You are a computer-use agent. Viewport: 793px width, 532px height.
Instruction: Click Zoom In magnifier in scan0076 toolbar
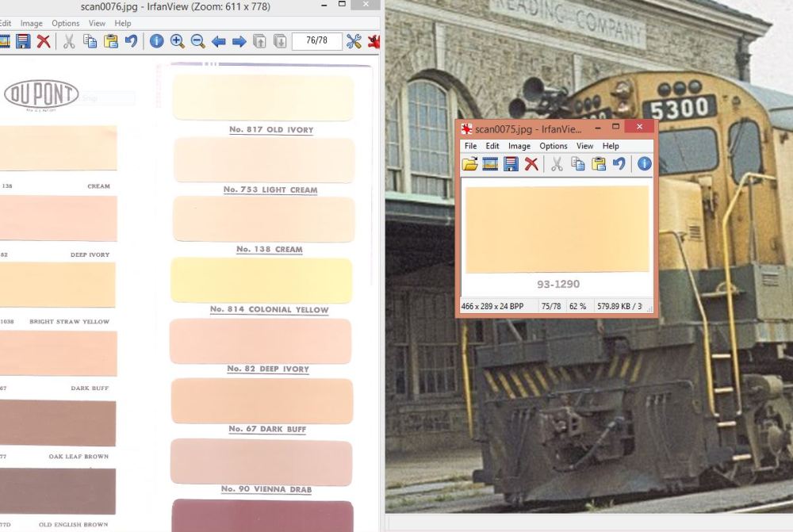(x=177, y=41)
